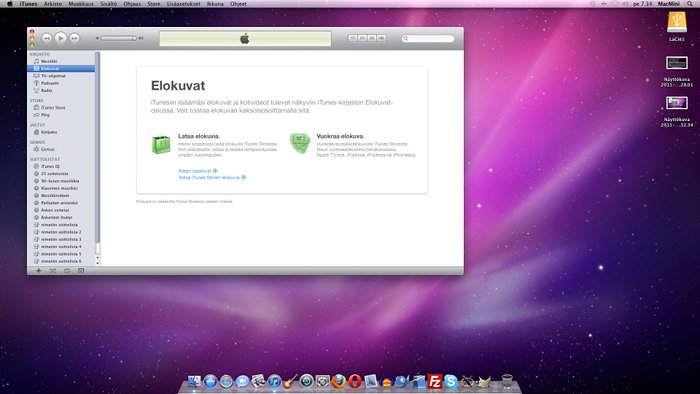Launch Opera from the Dock

(355, 382)
